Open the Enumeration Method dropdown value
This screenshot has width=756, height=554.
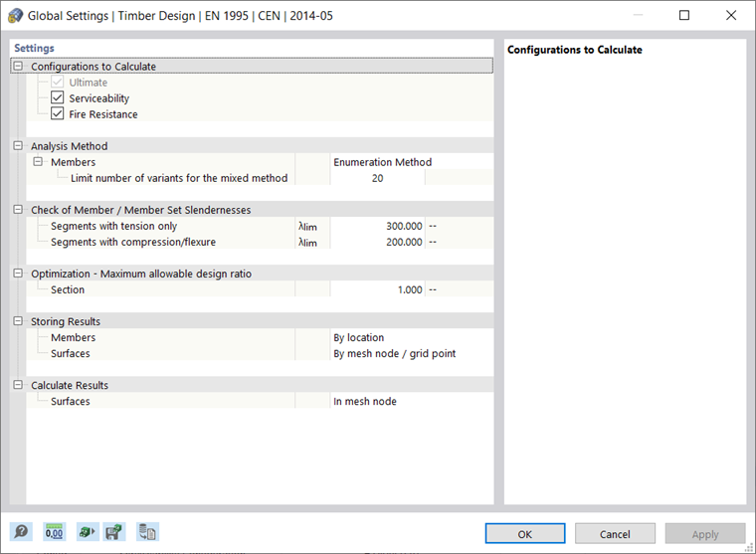click(x=412, y=162)
